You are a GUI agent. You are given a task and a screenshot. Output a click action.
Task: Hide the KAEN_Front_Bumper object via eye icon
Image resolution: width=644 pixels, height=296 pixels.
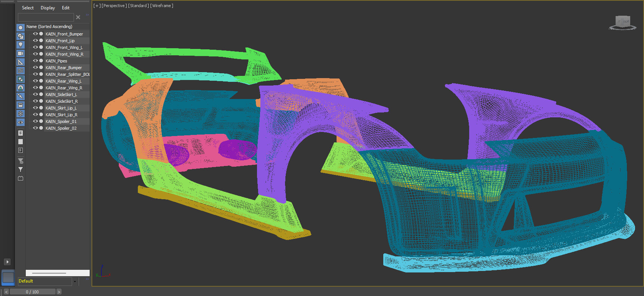pos(35,34)
